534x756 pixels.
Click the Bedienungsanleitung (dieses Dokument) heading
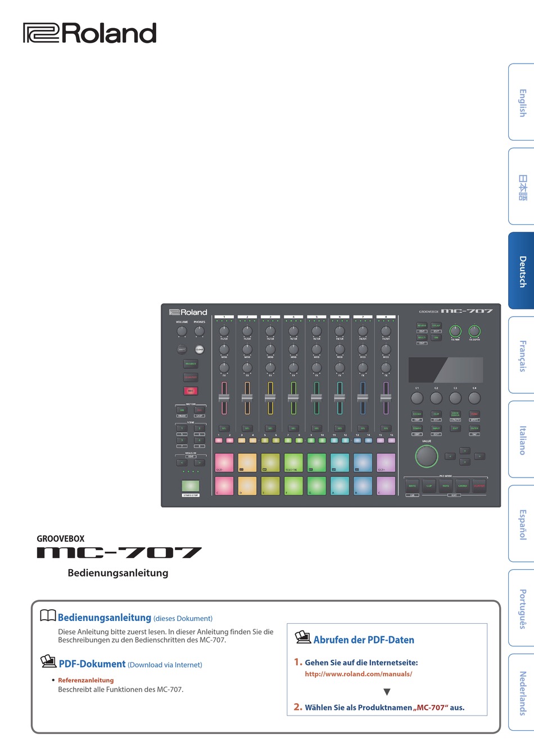pos(135,618)
